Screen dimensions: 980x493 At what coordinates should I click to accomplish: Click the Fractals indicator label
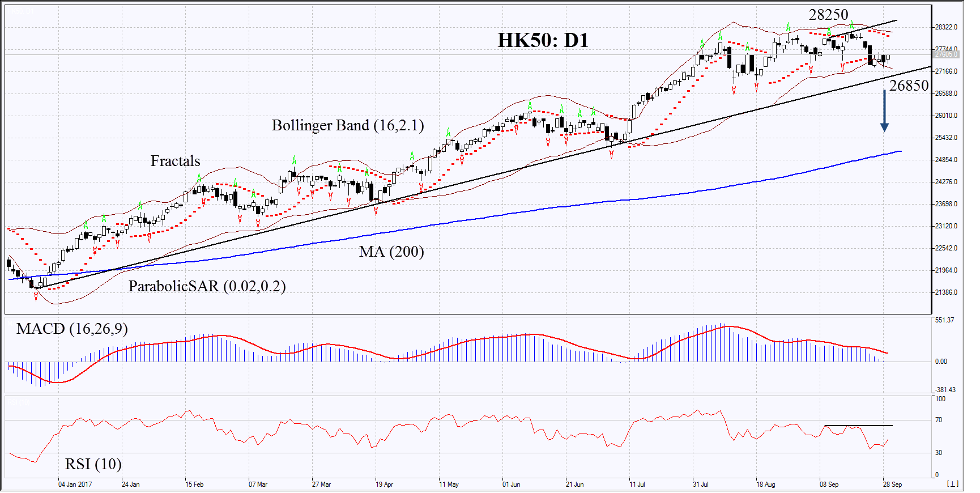pos(175,161)
